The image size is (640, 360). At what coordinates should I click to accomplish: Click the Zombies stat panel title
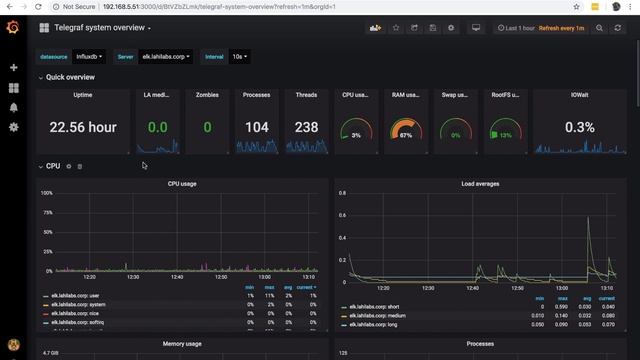207,95
